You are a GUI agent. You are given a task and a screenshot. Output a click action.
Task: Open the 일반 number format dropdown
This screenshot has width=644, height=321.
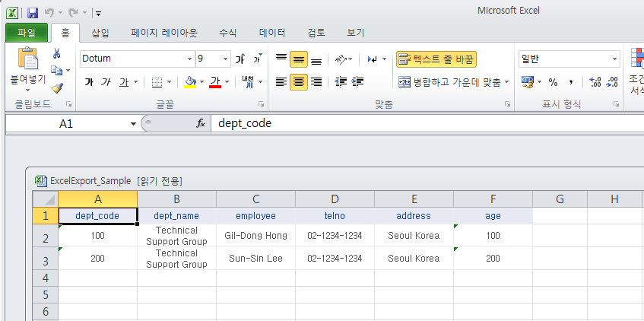click(x=614, y=59)
